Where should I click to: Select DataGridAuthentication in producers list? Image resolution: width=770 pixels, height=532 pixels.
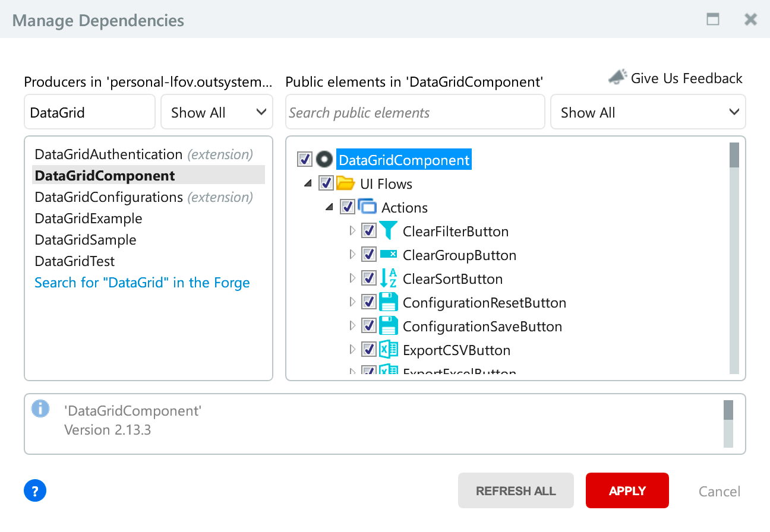pyautogui.click(x=149, y=154)
